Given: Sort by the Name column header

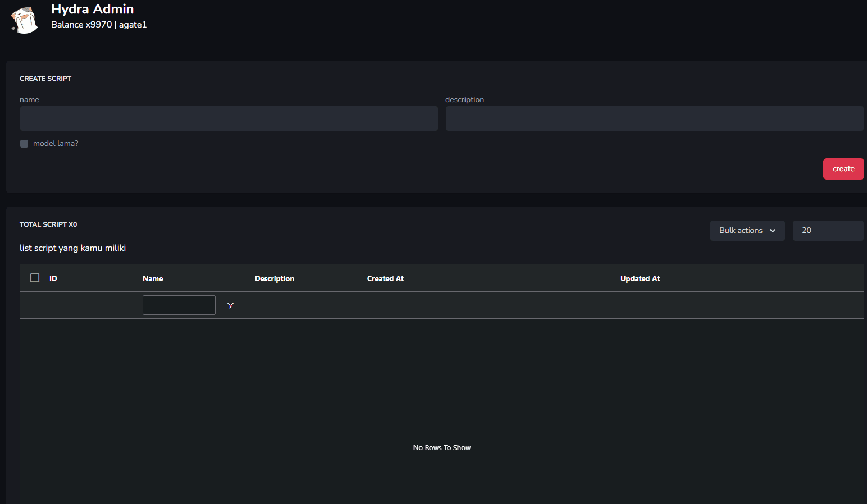Looking at the screenshot, I should (x=153, y=278).
